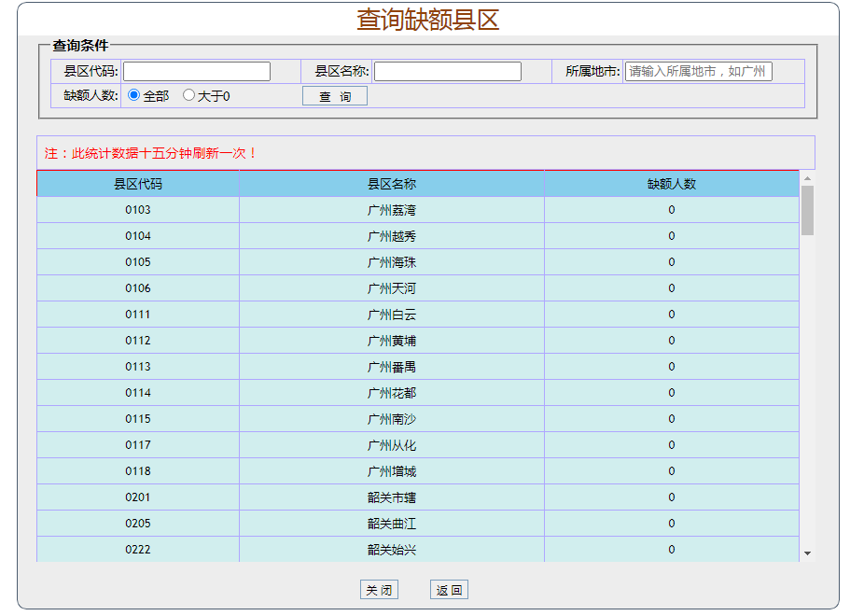Select the 大于0 radio button
Viewport: 850px width, 616px height.
pyautogui.click(x=188, y=95)
